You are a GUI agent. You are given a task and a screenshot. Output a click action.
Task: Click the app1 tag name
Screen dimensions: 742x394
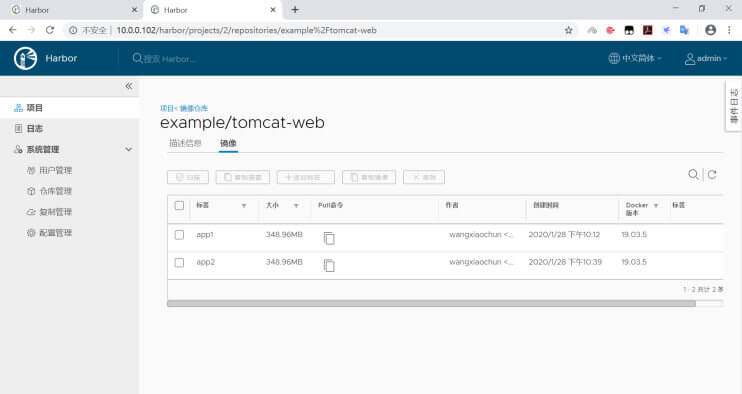pos(205,235)
